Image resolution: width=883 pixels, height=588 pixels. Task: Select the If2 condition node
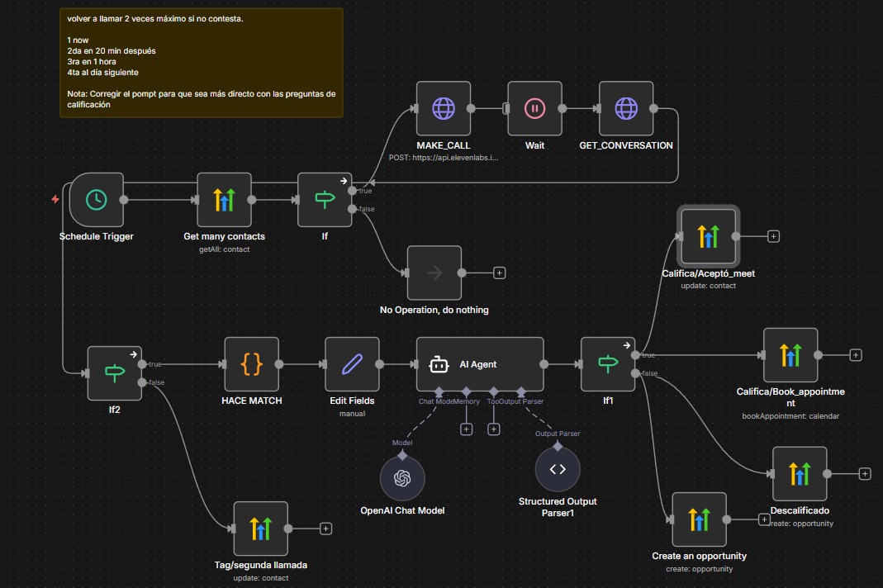[113, 373]
